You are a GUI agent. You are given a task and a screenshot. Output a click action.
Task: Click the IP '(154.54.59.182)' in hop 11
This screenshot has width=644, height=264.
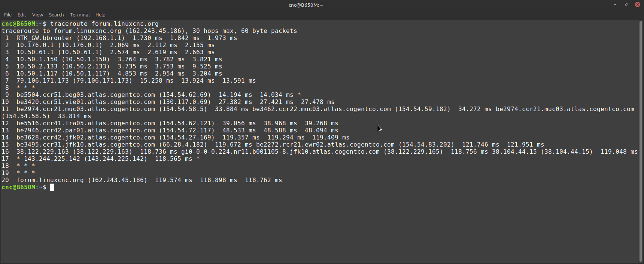(423, 109)
